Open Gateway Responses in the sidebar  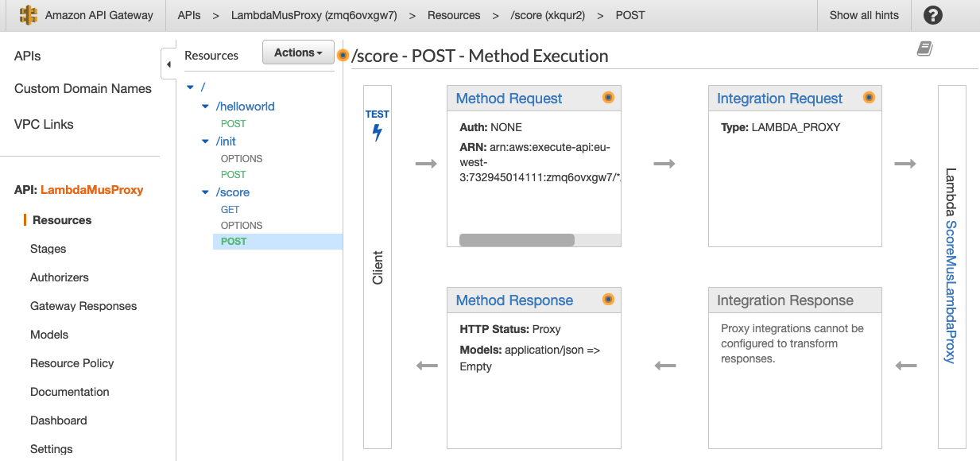point(83,305)
